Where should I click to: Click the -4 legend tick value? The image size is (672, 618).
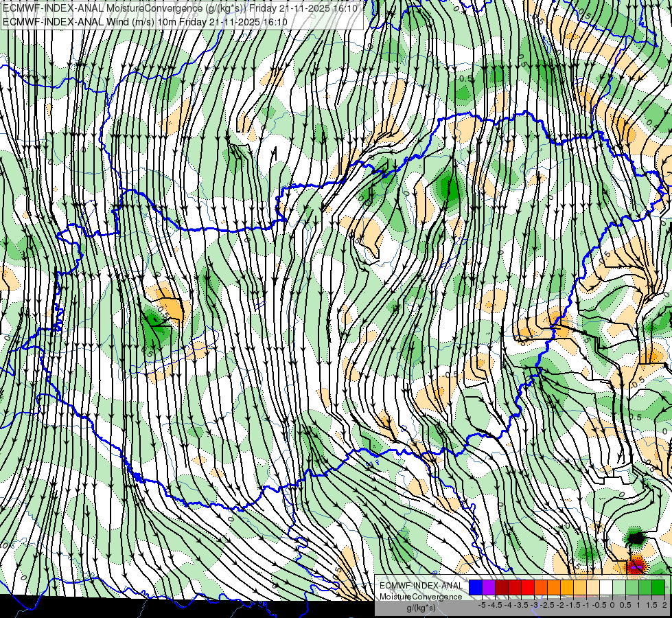[x=508, y=605]
